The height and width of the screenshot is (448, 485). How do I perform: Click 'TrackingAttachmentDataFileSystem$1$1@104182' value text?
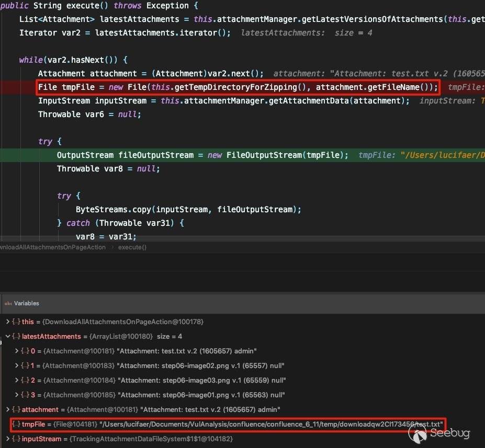tap(151, 439)
